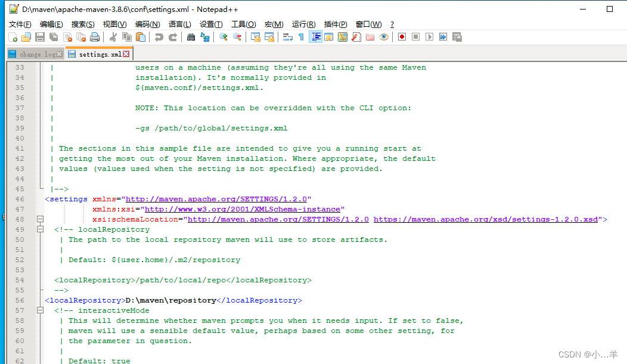Open the 工具(O) menu
The image size is (627, 364).
[x=244, y=24]
